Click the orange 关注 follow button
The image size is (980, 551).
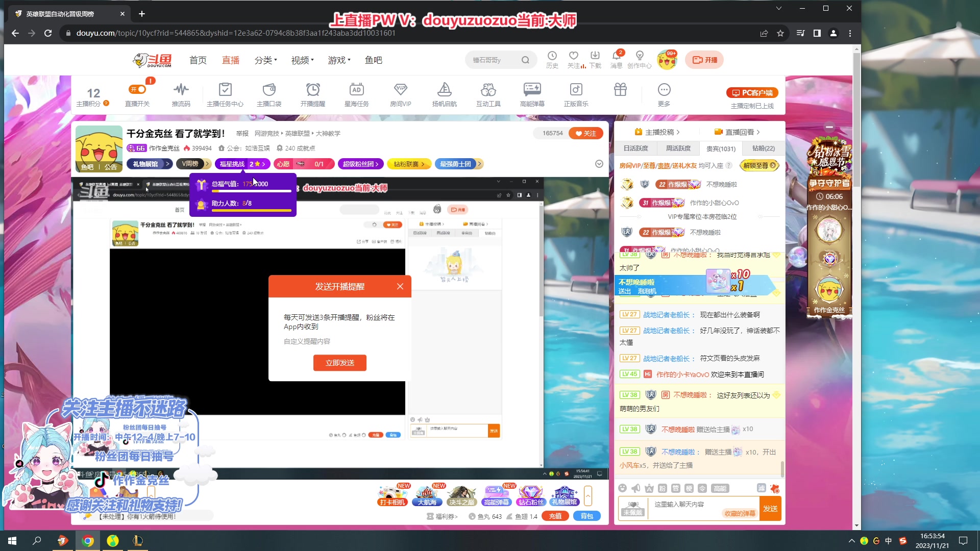pyautogui.click(x=586, y=133)
